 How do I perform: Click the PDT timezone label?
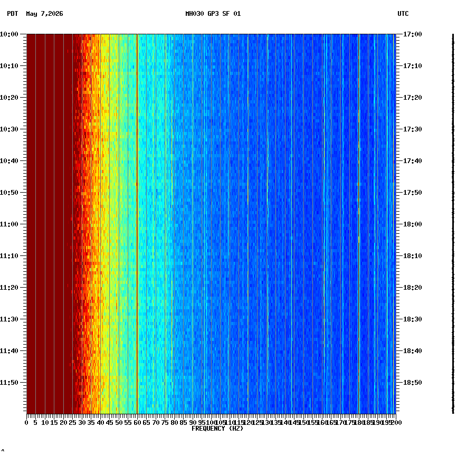tap(13, 14)
